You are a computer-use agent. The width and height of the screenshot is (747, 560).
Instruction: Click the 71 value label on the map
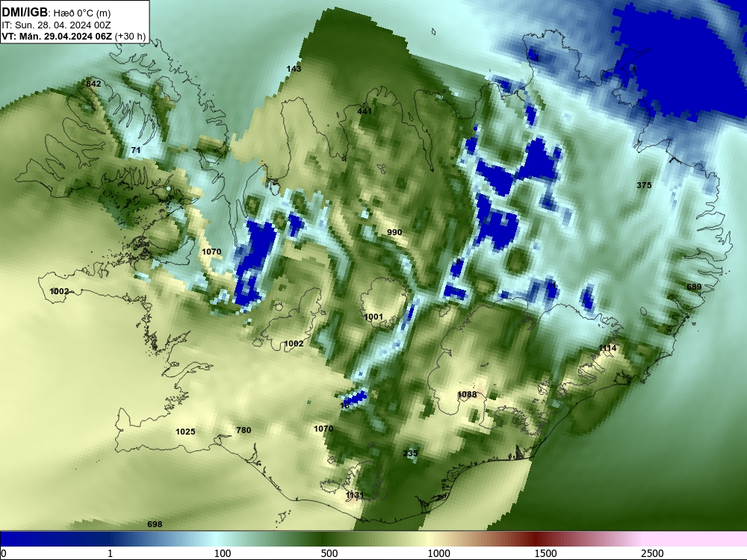136,150
